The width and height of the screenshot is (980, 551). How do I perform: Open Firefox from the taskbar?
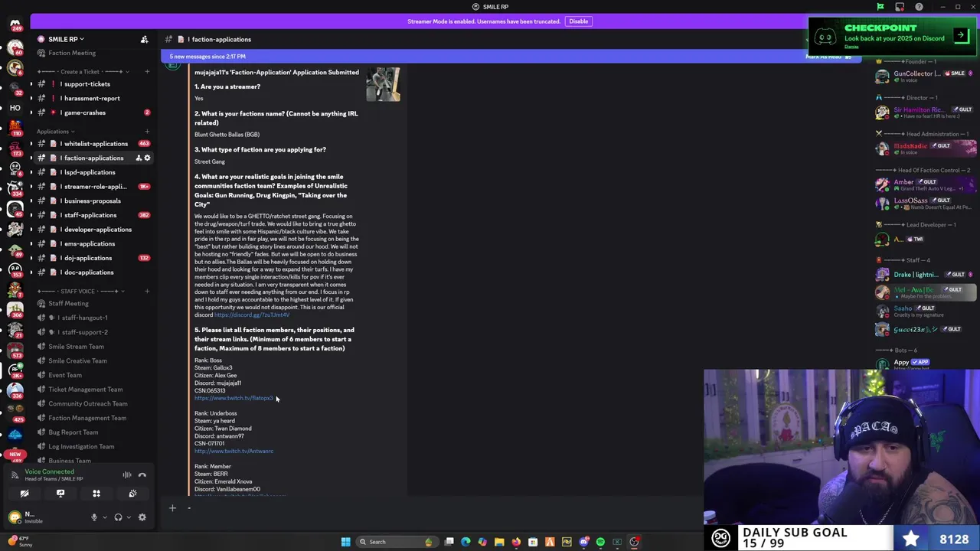pos(516,542)
